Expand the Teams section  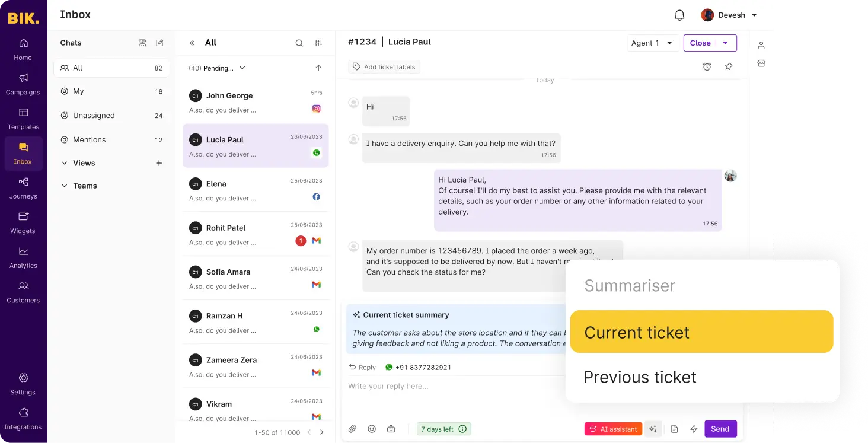click(x=65, y=186)
